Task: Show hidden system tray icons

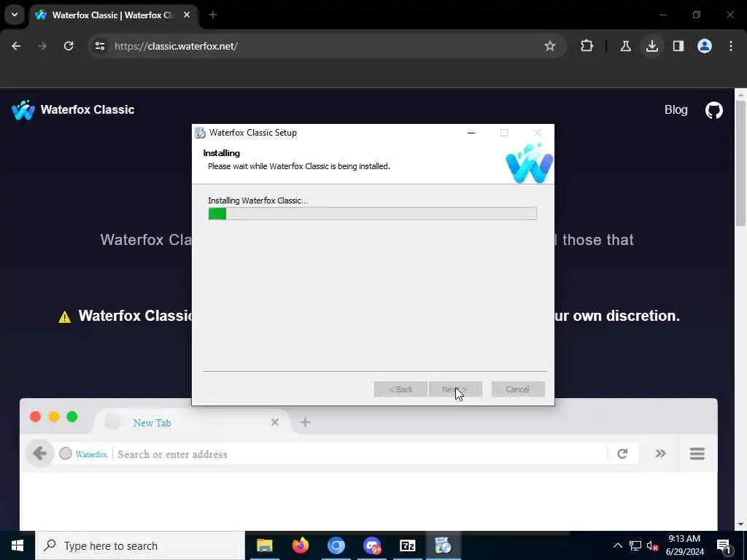Action: pyautogui.click(x=617, y=545)
